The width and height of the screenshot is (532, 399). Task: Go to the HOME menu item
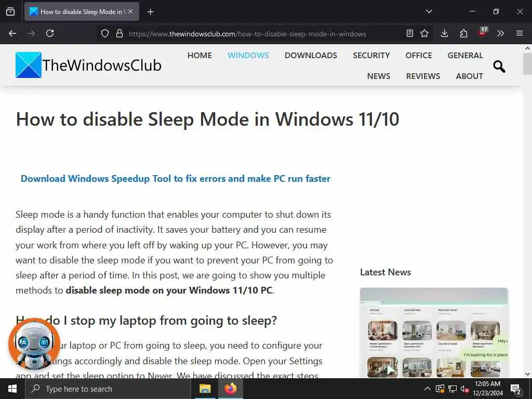tap(199, 55)
